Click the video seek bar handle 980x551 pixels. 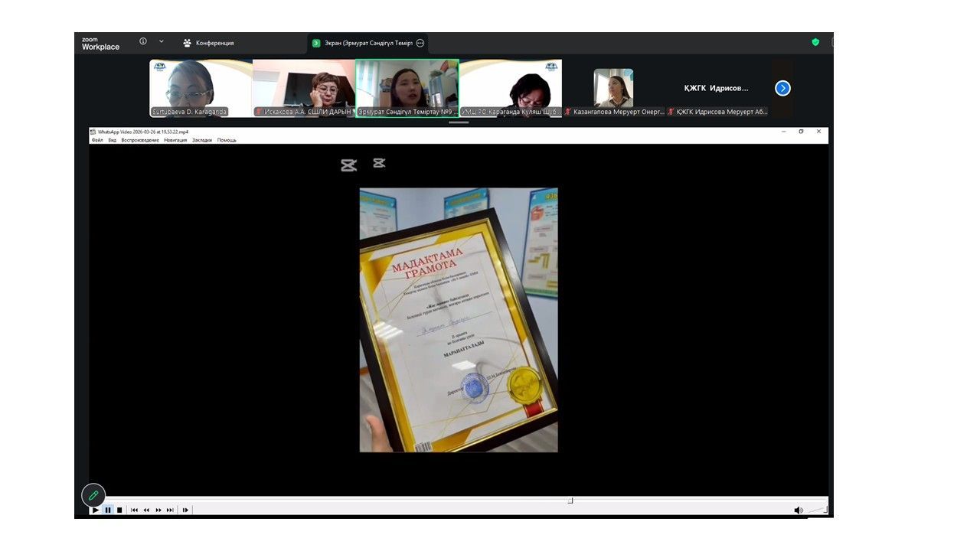tap(570, 500)
